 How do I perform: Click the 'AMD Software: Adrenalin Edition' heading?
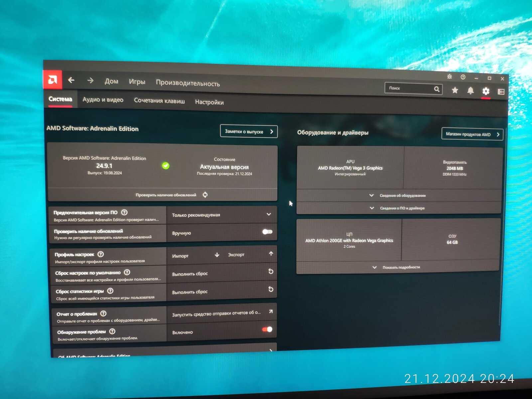point(92,128)
